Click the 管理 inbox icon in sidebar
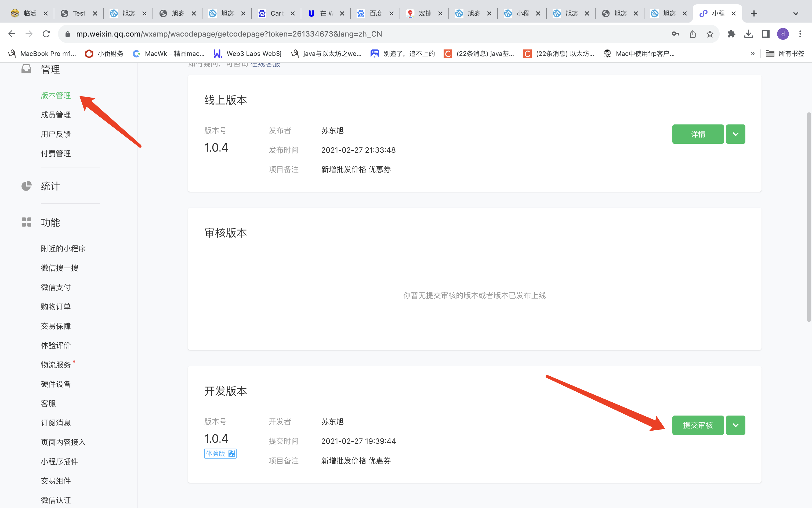The width and height of the screenshot is (812, 508). tap(26, 69)
